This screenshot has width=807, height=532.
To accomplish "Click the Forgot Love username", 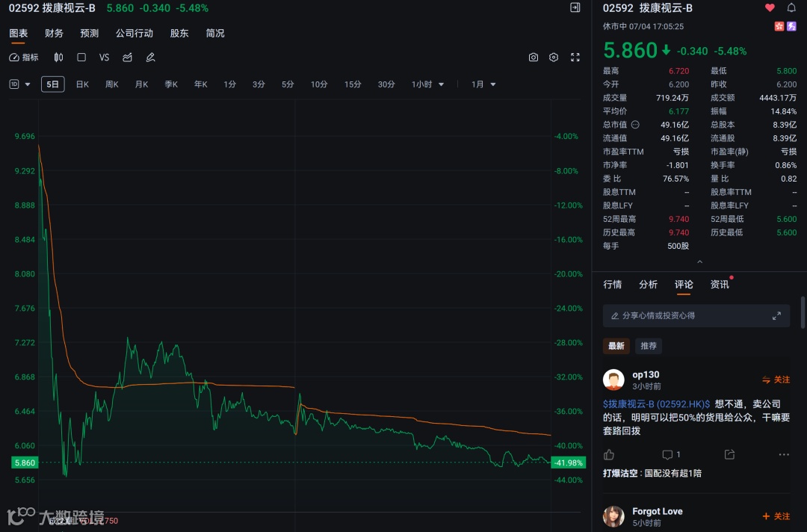I will (658, 511).
